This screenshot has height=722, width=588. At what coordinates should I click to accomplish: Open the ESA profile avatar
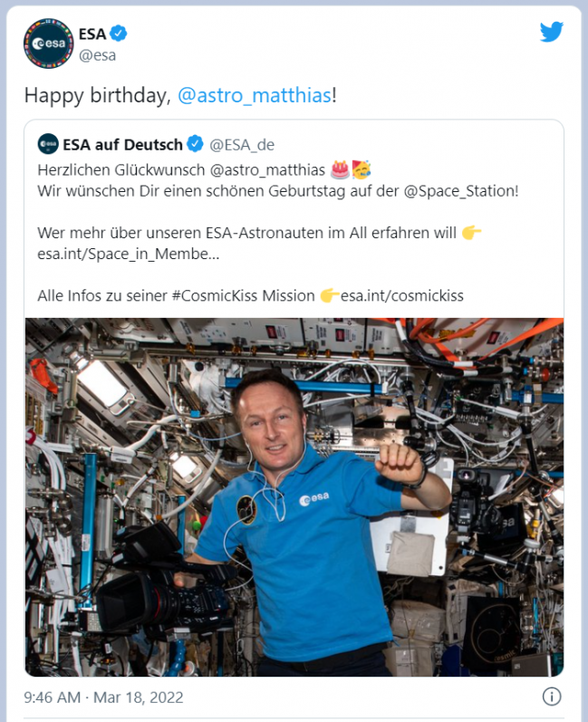coord(48,43)
